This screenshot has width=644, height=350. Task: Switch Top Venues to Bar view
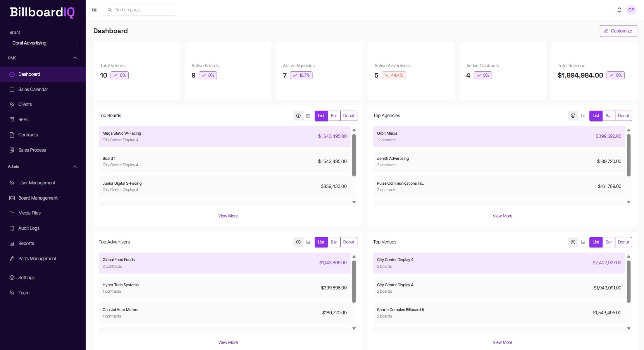tap(609, 242)
